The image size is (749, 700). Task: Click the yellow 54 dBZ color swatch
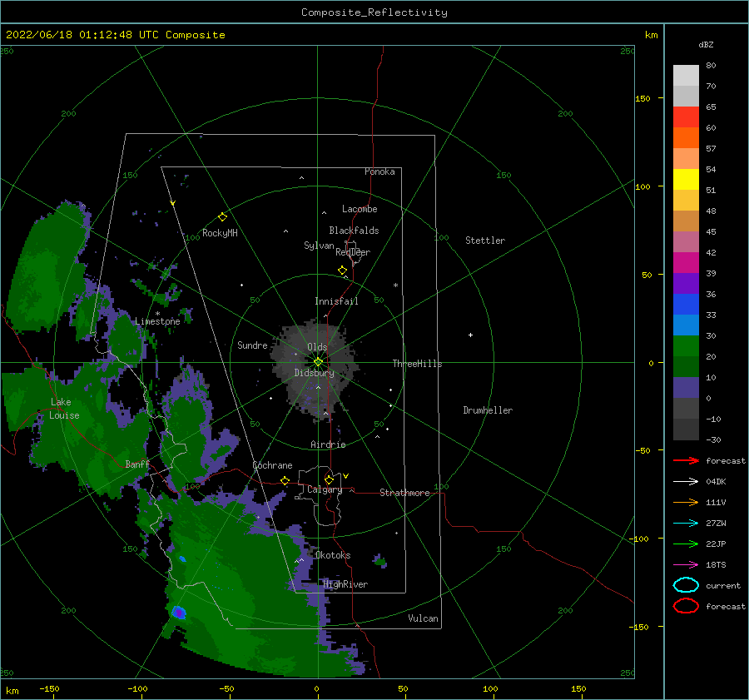[x=686, y=179]
